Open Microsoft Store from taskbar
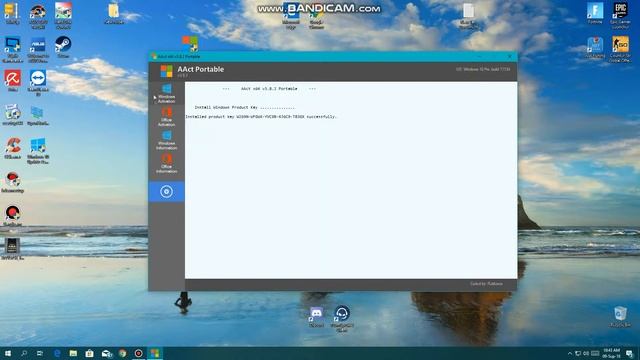640x360 pixels. tap(90, 353)
